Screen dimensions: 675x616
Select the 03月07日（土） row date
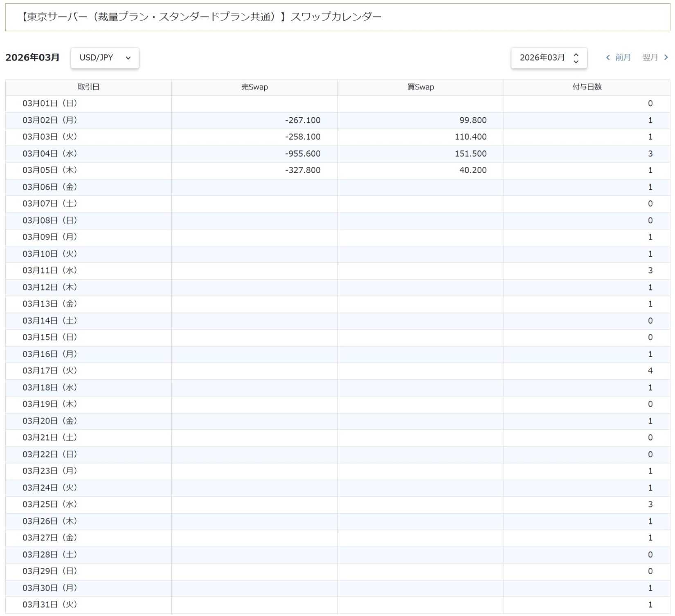(50, 204)
